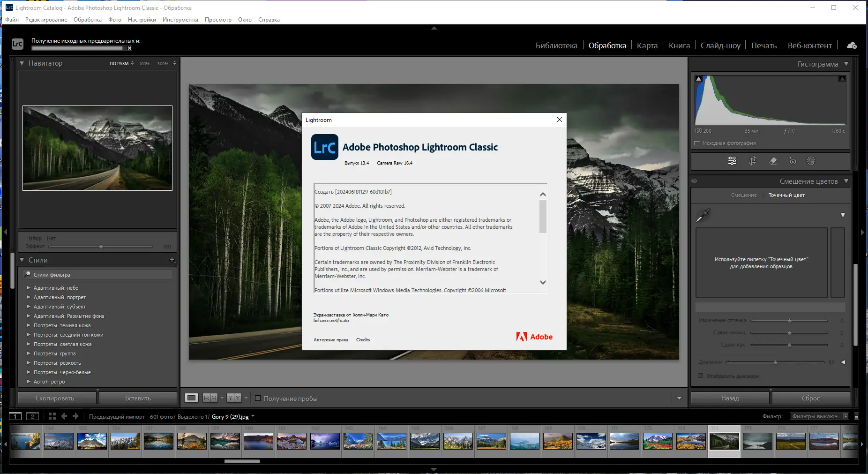Viewport: 868px width, 474px height.
Task: Open the Обработка menu in menu bar
Action: pos(88,20)
